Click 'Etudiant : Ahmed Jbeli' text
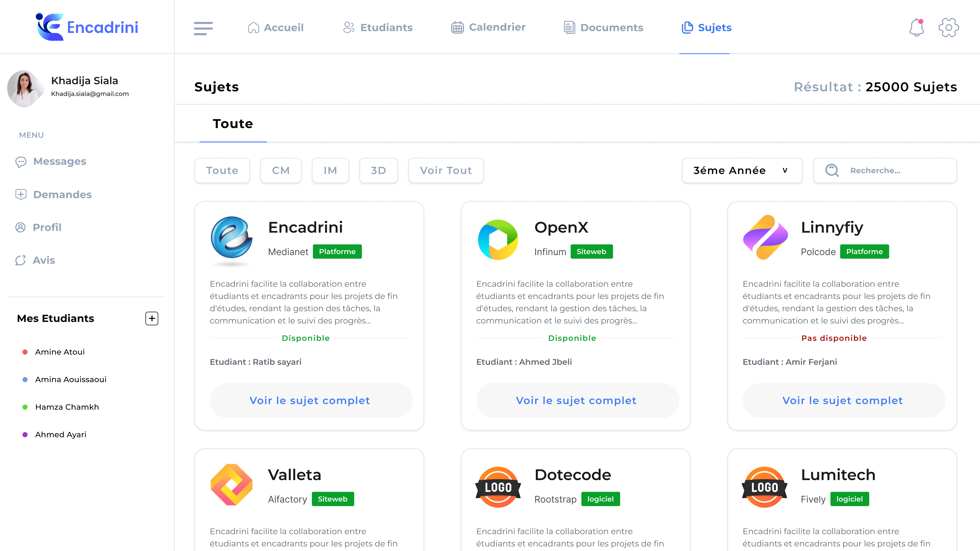 tap(524, 362)
